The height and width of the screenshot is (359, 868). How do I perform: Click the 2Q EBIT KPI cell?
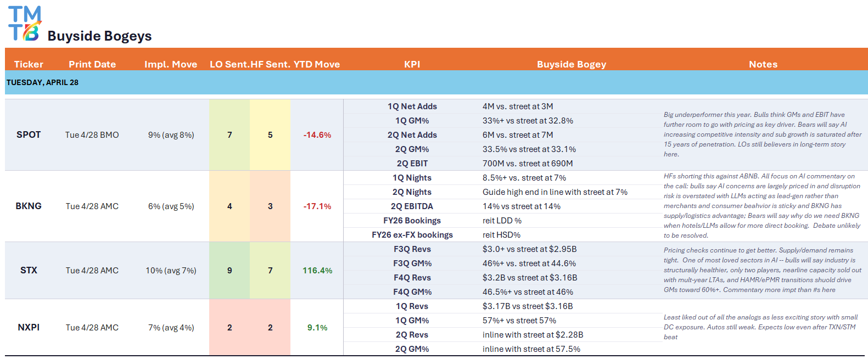click(412, 163)
